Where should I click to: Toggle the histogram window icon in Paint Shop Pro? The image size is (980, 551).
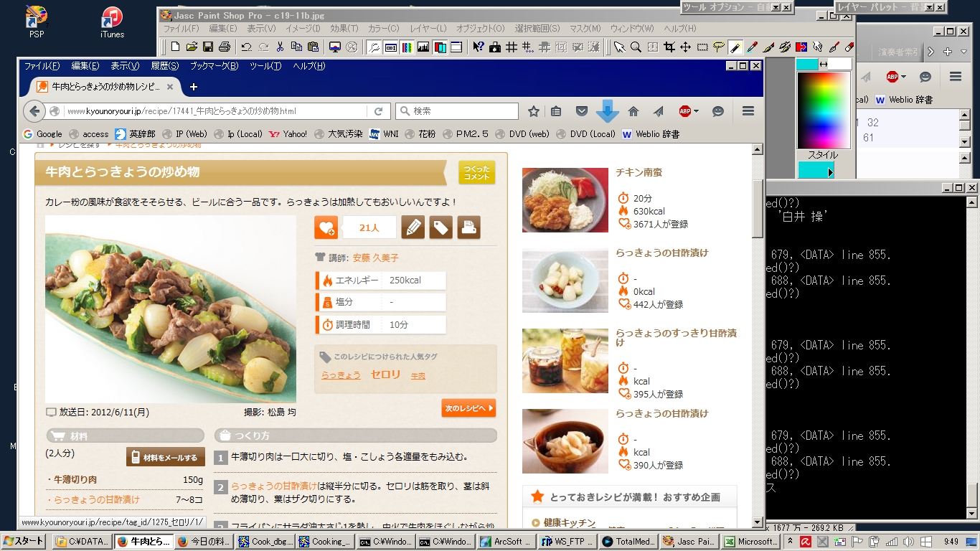[423, 47]
